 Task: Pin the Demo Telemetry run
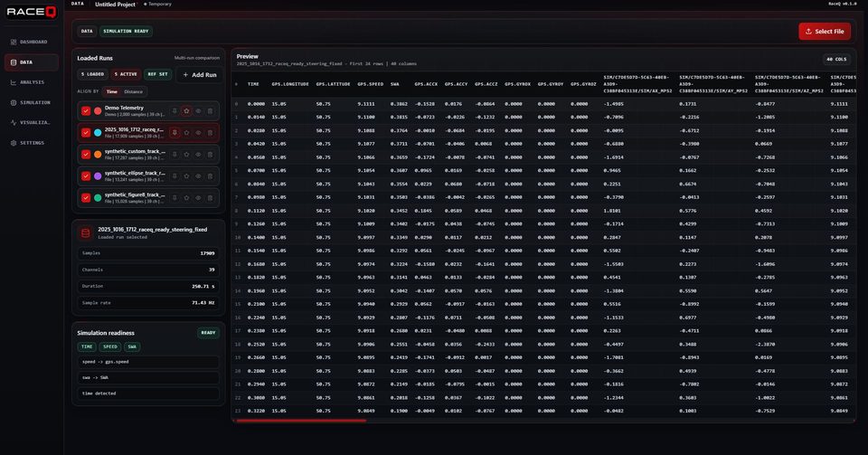[x=175, y=111]
